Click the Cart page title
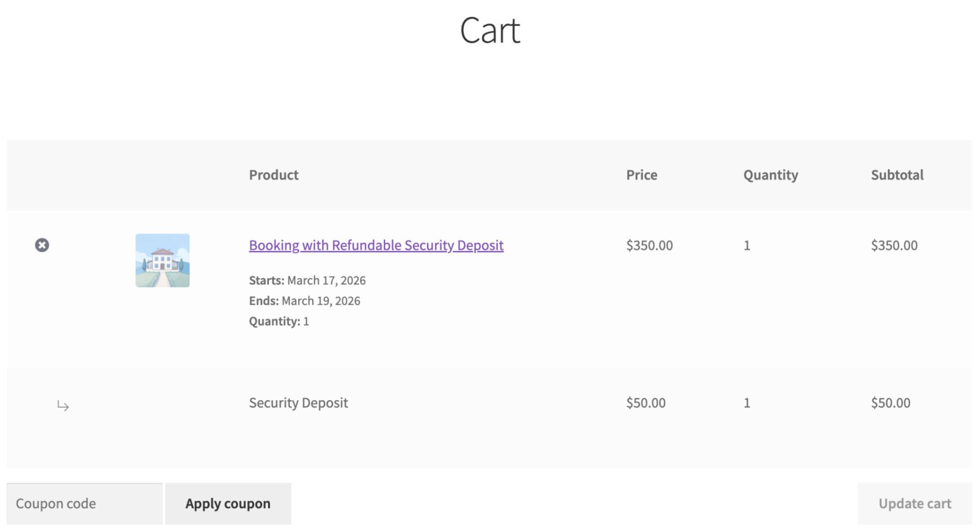 point(489,31)
